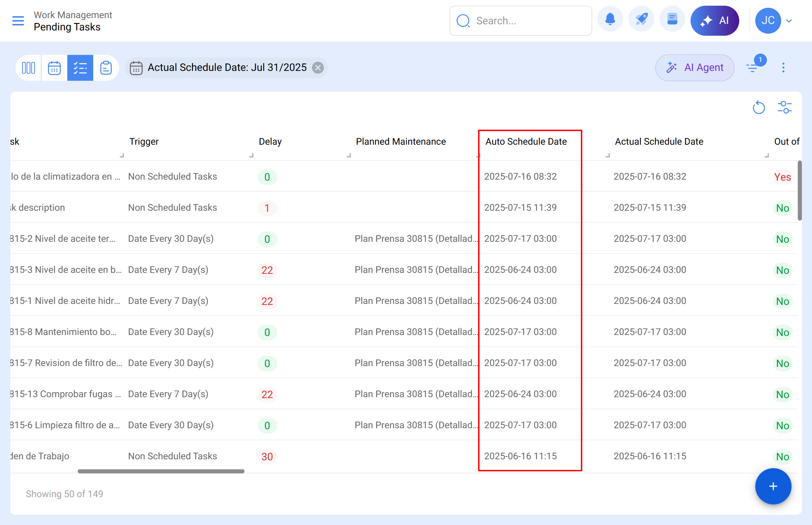Open the notifications bell

(x=610, y=19)
